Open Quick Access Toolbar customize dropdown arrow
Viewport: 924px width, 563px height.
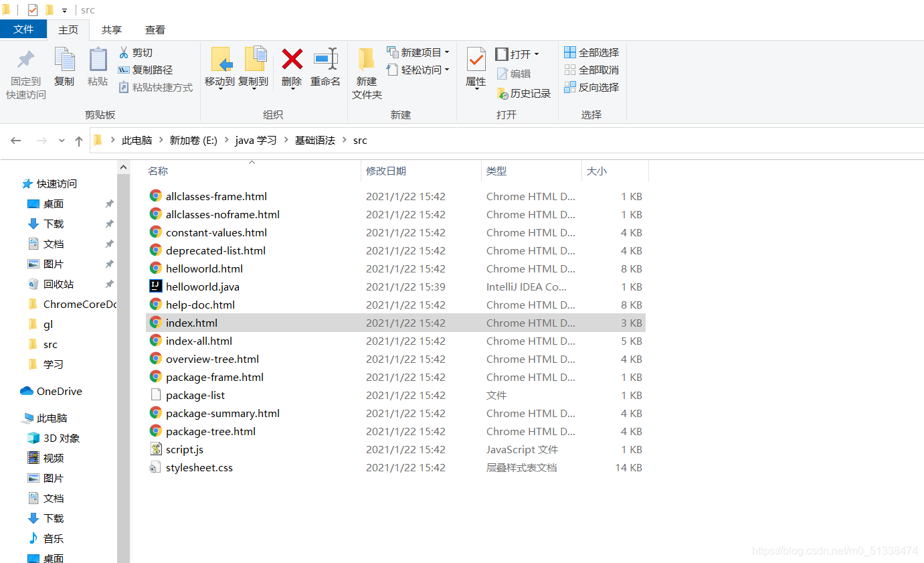pyautogui.click(x=65, y=10)
